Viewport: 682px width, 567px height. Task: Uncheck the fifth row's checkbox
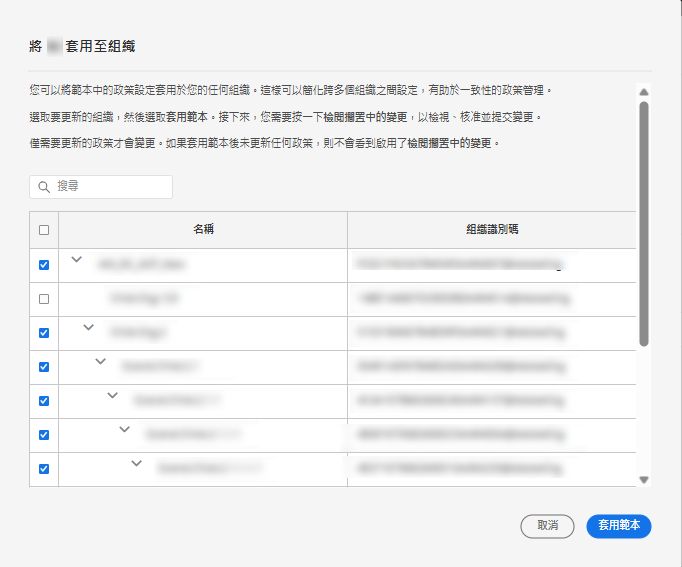pyautogui.click(x=44, y=401)
